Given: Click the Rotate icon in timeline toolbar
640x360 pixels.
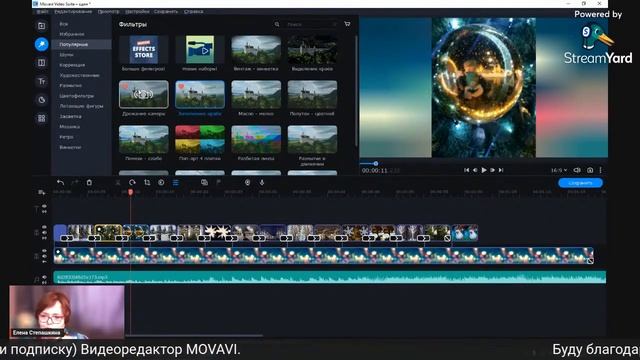Looking at the screenshot, I should 132,182.
